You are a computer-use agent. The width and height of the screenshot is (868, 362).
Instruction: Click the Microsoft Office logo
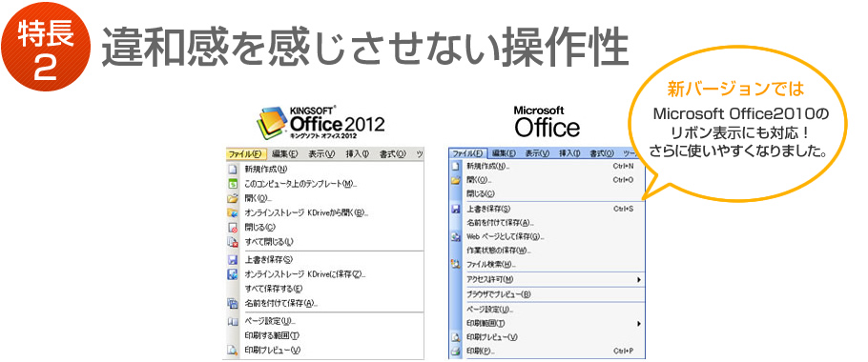pos(547,122)
